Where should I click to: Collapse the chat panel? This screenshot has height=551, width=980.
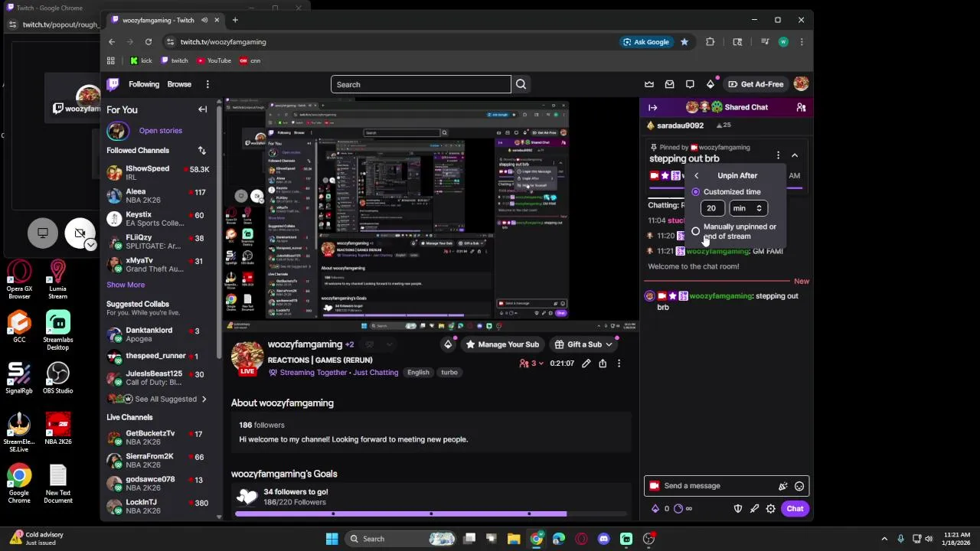(652, 107)
